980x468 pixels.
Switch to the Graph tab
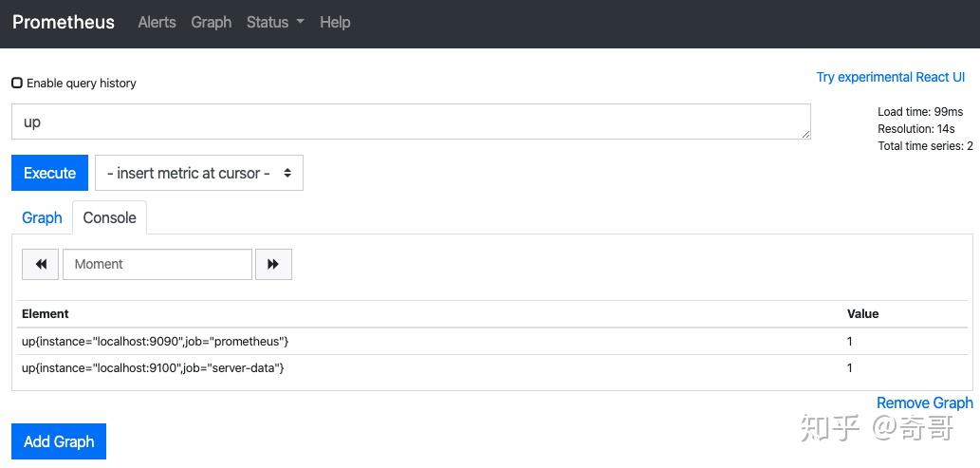click(x=42, y=217)
